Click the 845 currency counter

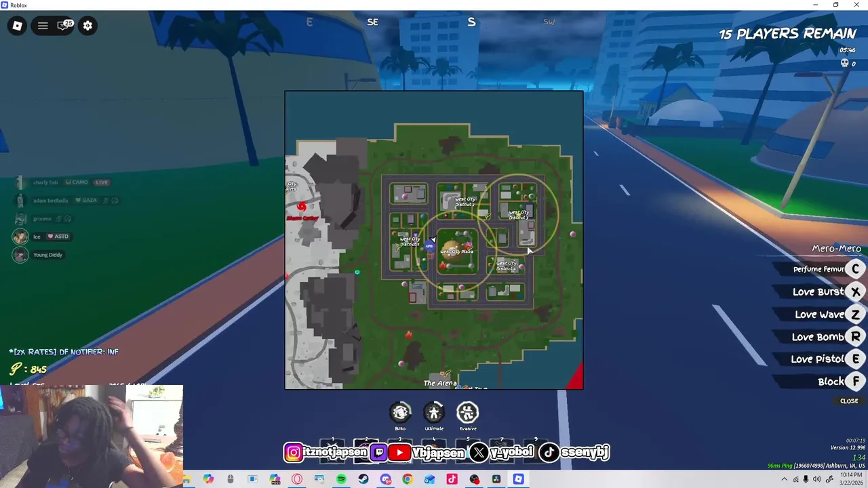28,369
